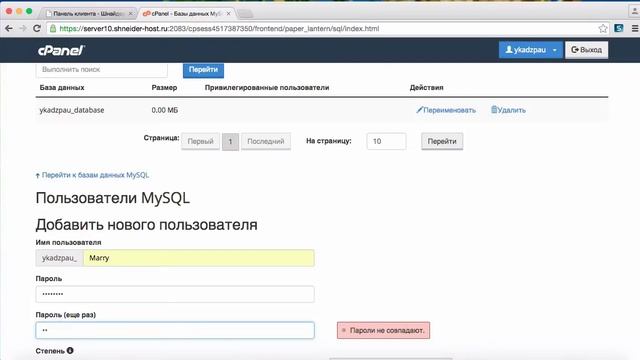Click the ykadzpau_database table cell

[x=72, y=110]
